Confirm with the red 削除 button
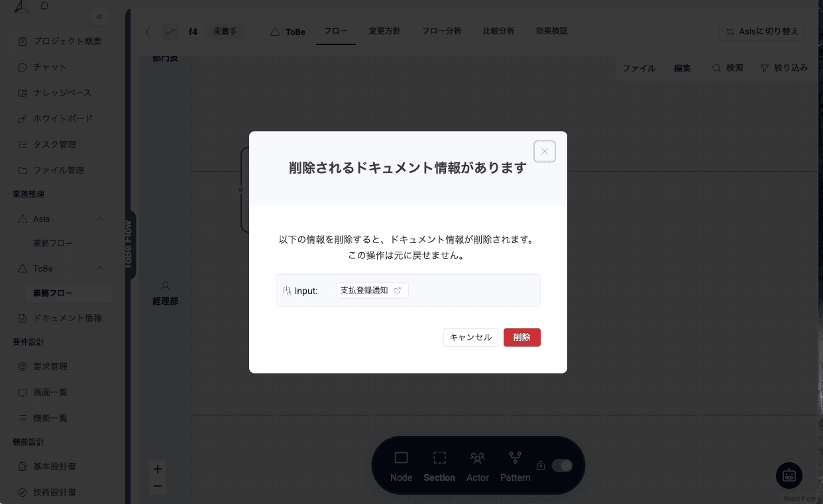823x504 pixels. click(x=521, y=337)
